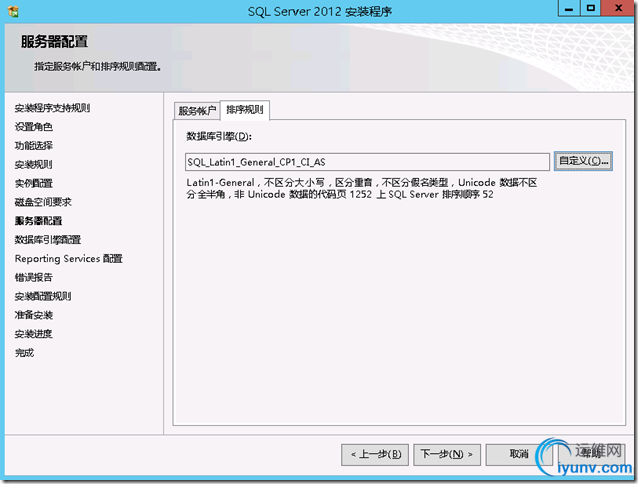The width and height of the screenshot is (638, 484).
Task: Select the bold 服务器配置 step in the sidebar
Action: tap(38, 221)
